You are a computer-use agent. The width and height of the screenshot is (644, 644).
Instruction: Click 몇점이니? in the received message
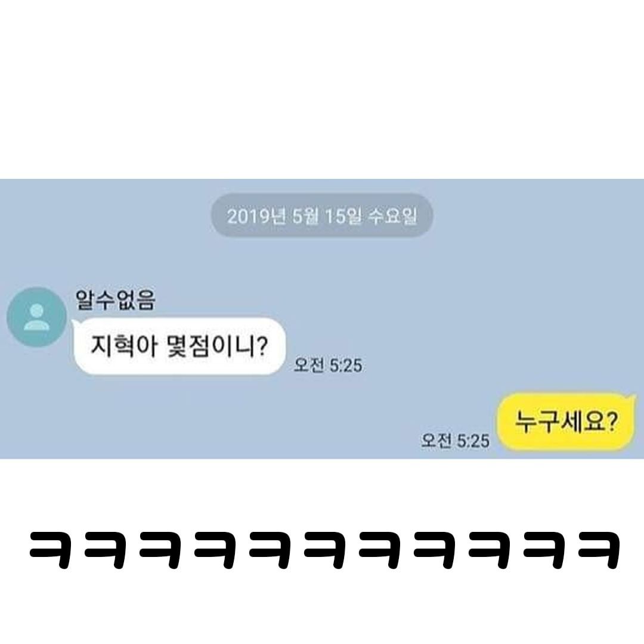tap(218, 346)
